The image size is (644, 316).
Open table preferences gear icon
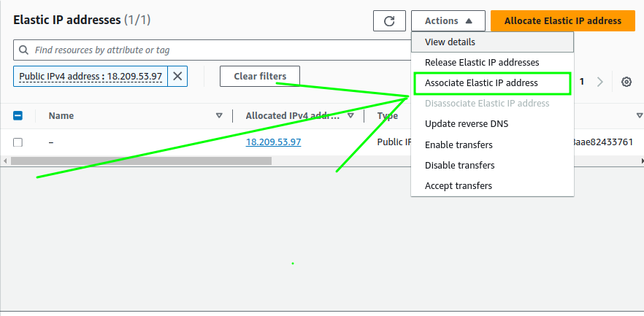[x=626, y=82]
